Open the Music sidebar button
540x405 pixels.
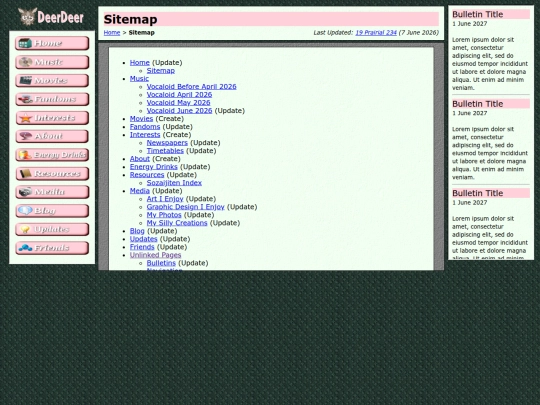(52, 62)
